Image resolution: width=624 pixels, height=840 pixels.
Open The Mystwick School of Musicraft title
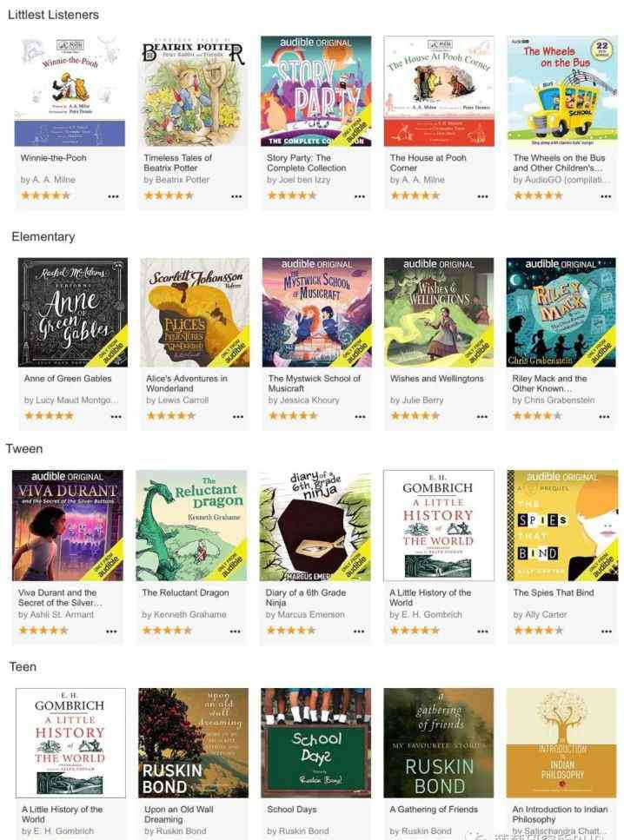coord(314,383)
